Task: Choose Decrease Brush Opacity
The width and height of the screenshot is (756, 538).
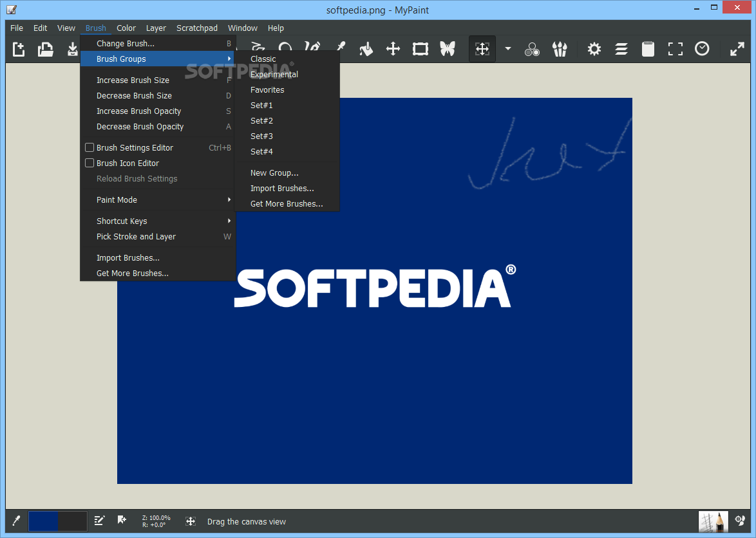Action: tap(158, 126)
